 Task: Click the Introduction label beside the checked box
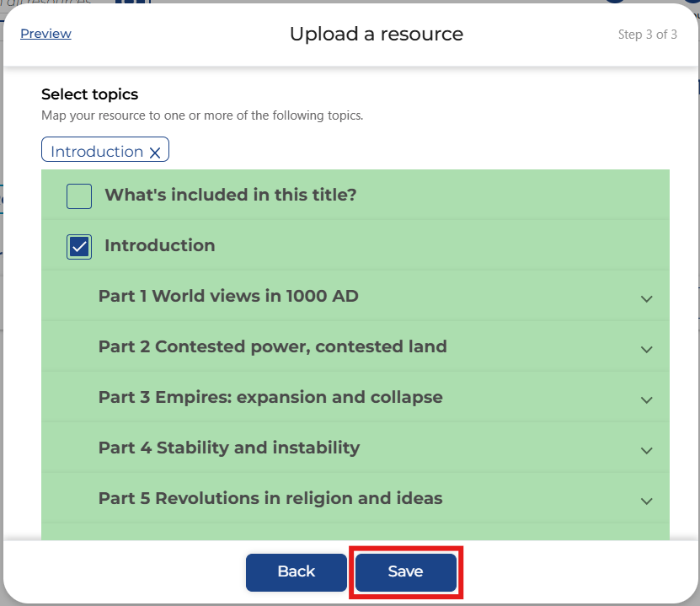pyautogui.click(x=159, y=245)
